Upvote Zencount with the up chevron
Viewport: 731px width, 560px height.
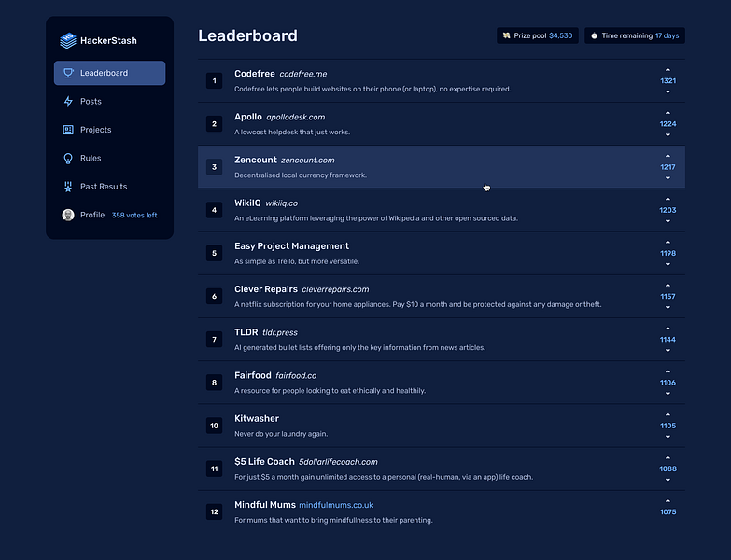668,156
